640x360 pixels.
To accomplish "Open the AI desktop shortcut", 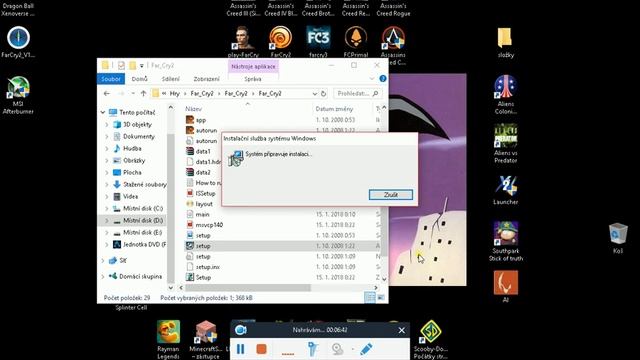I will [505, 287].
